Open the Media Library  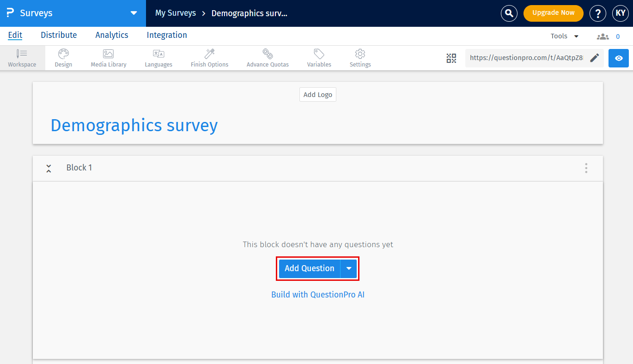[x=108, y=58]
